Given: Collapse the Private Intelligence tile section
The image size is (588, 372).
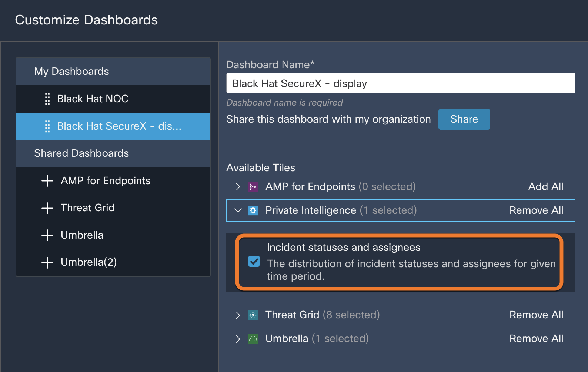Looking at the screenshot, I should pos(238,210).
